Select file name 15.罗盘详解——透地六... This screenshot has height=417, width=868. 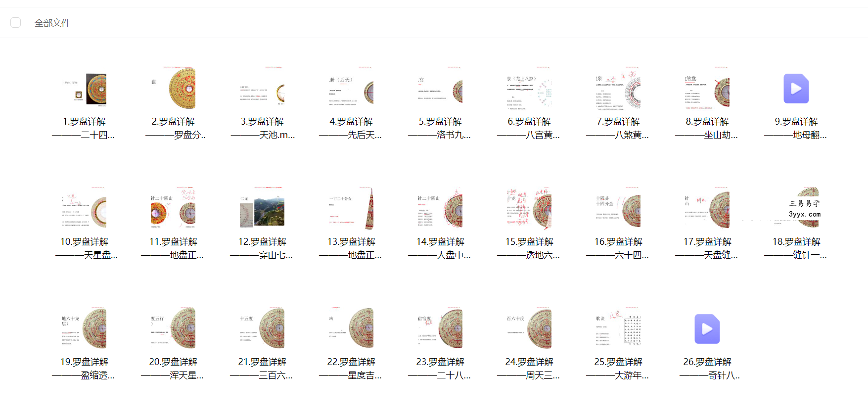pyautogui.click(x=529, y=248)
